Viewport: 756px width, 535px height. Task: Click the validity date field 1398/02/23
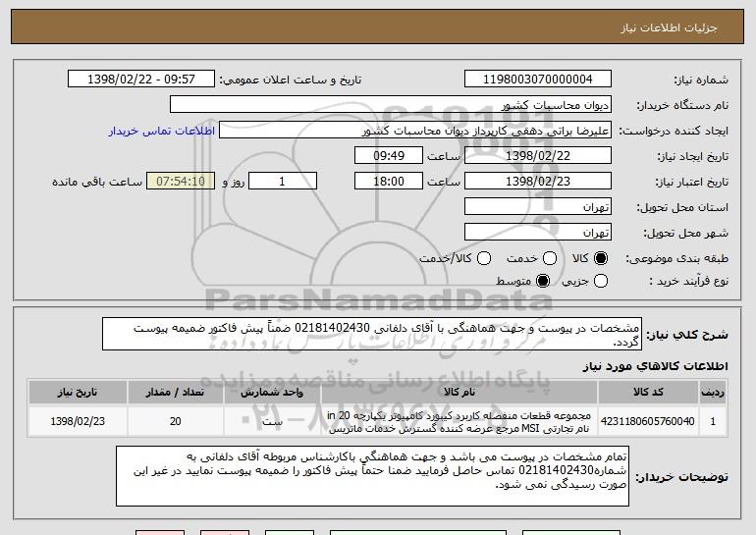[x=538, y=182]
